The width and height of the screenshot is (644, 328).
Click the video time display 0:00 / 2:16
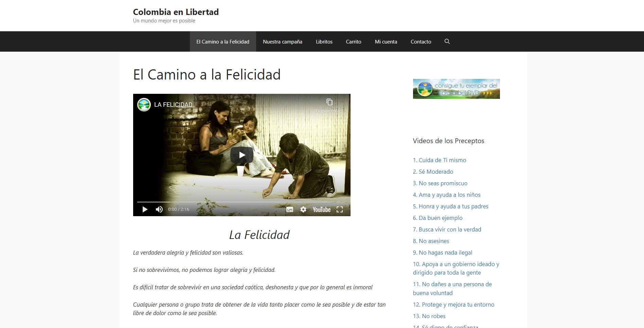click(179, 209)
